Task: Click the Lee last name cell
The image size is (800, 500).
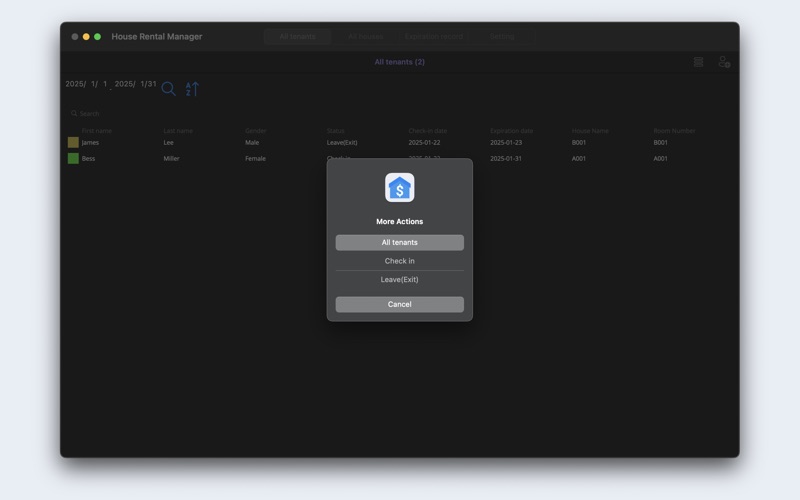Action: tap(168, 142)
